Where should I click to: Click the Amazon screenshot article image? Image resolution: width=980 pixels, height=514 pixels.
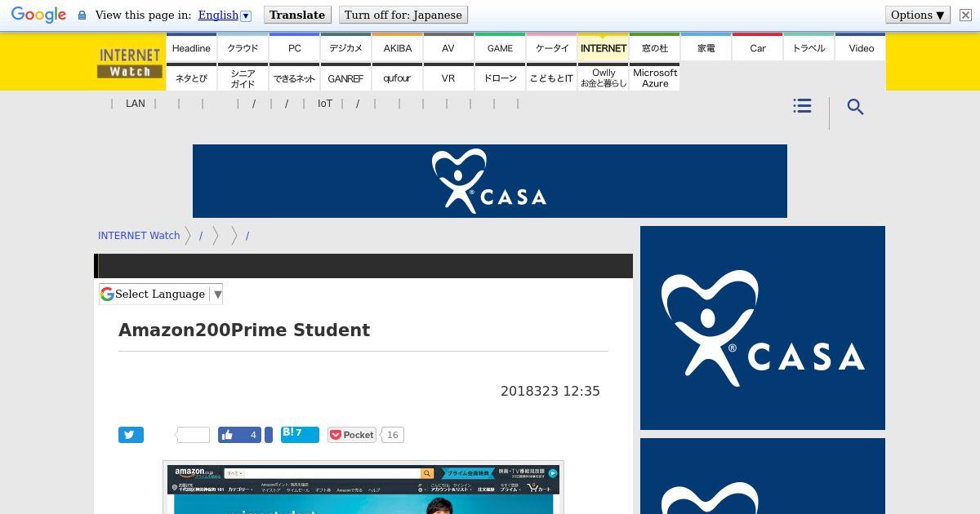pos(363,488)
